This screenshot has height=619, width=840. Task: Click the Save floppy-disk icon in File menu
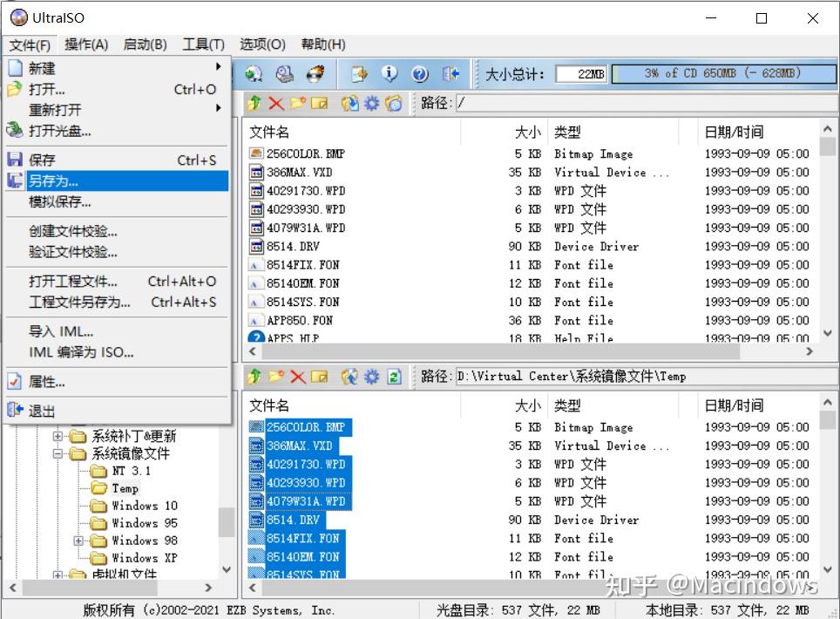15,160
